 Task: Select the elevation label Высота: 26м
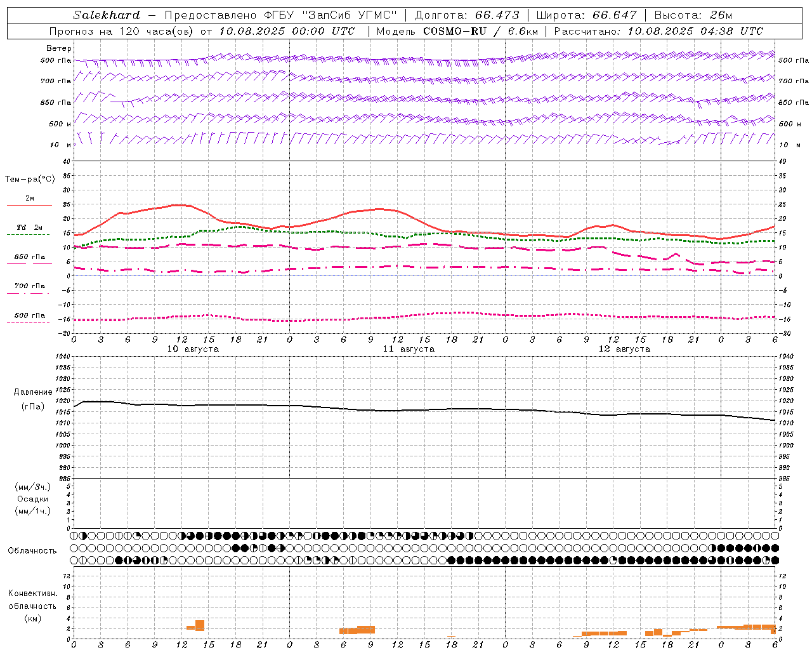coord(694,15)
